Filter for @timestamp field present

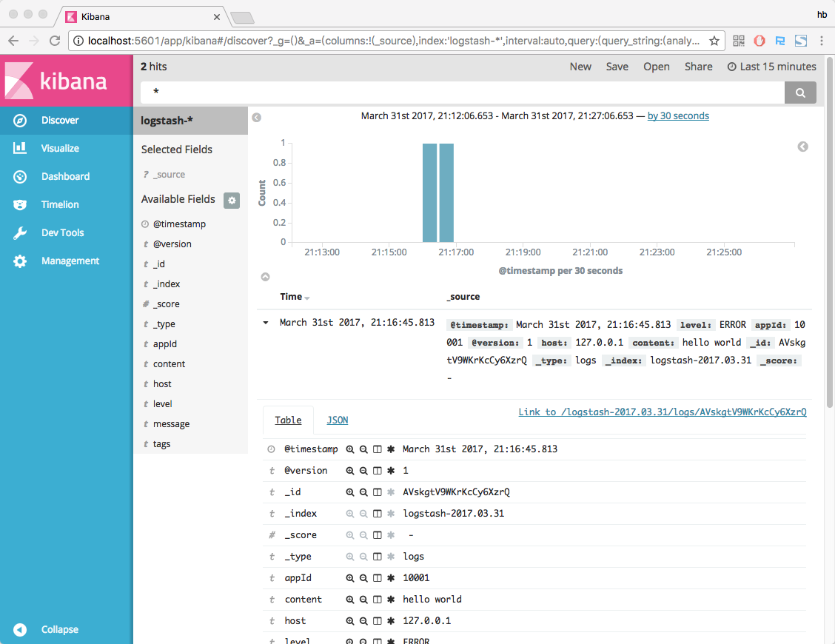coord(391,449)
